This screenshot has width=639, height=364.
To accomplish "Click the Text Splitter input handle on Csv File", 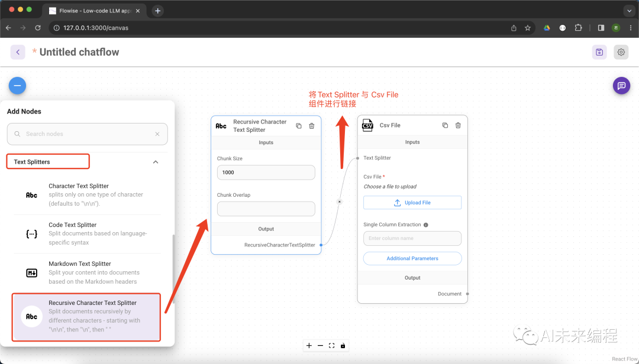I will point(358,158).
